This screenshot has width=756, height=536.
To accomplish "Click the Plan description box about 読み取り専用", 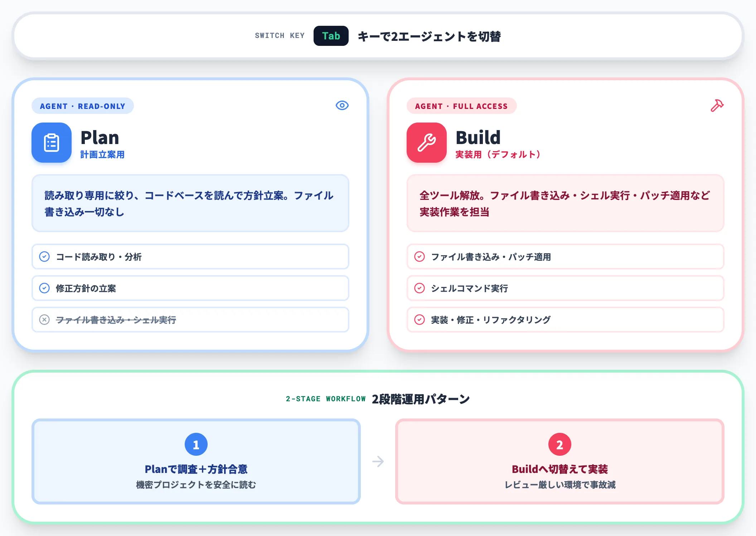I will tap(190, 203).
